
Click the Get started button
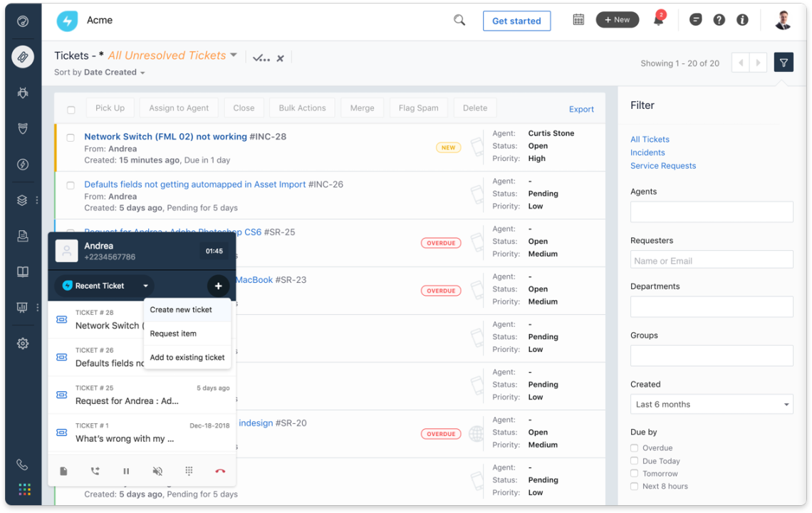point(516,21)
